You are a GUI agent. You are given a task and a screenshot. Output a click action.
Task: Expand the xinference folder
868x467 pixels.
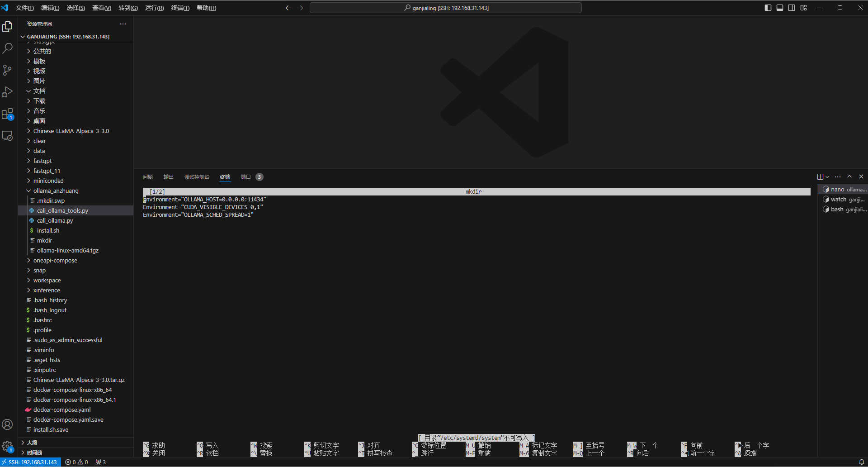[75, 290]
